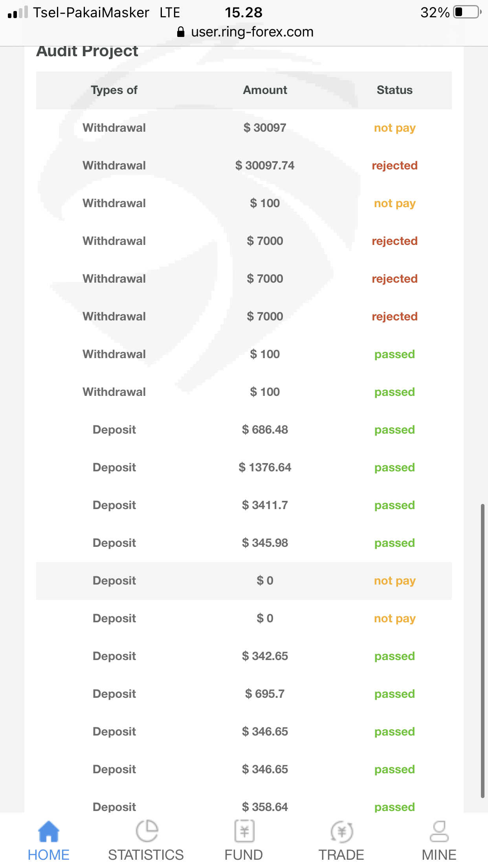This screenshot has width=488, height=868.
Task: Tap the Amount column header
Action: pyautogui.click(x=265, y=90)
